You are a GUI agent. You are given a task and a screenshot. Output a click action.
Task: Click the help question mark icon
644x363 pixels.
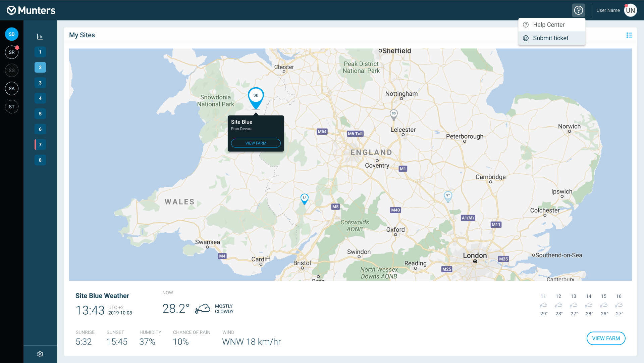[578, 10]
